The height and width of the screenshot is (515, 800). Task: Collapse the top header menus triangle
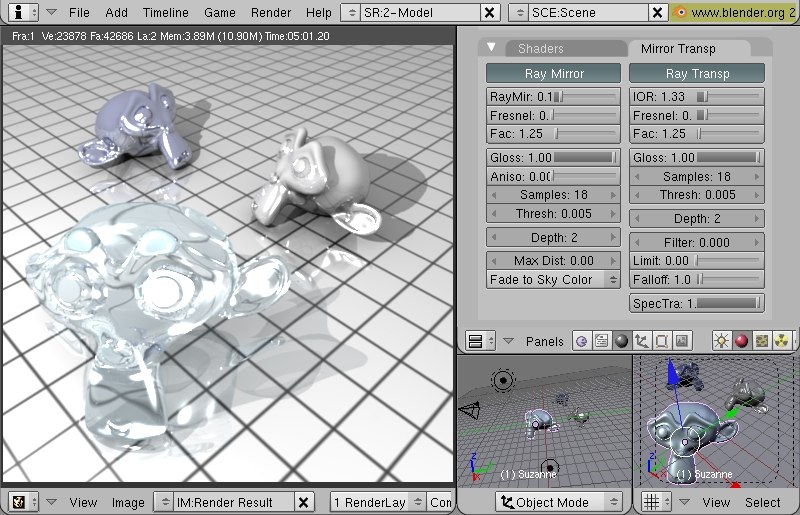tap(51, 12)
